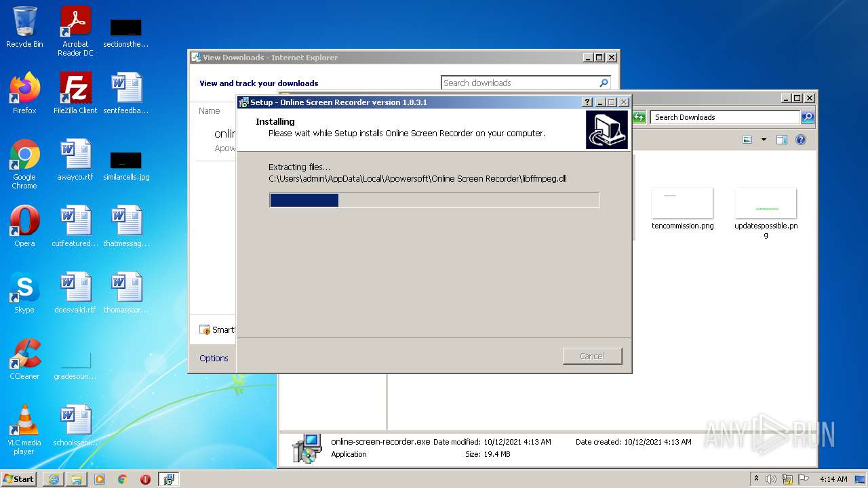Click the Setup wizard computer image
This screenshot has width=868, height=488.
point(607,129)
